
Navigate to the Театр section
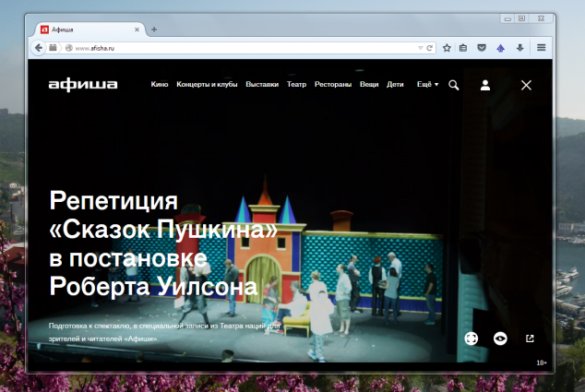296,84
